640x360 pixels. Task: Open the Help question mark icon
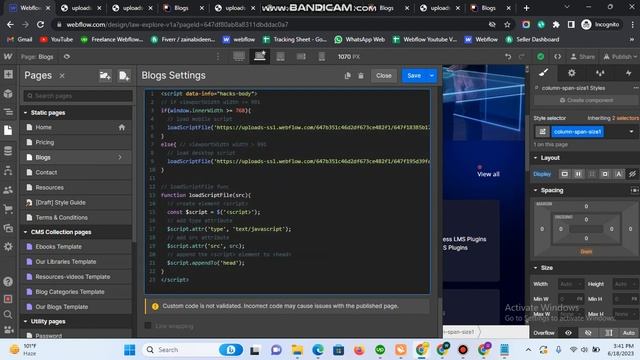[x=8, y=282]
